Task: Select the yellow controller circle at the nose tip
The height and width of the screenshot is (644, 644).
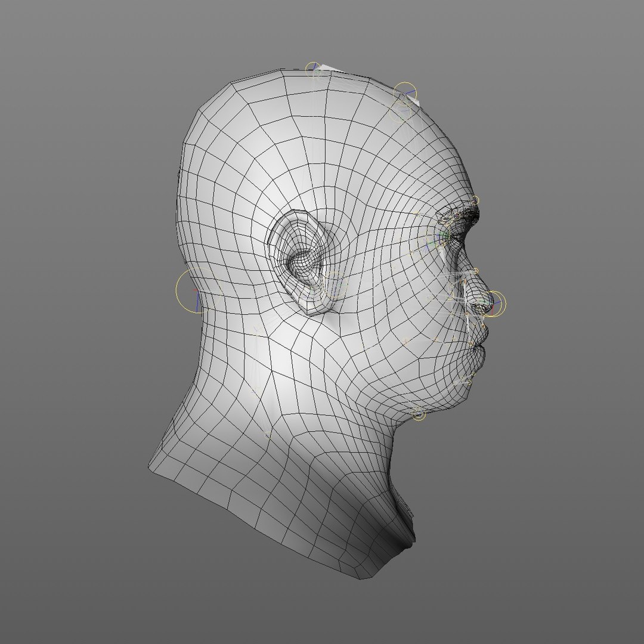Action: [x=494, y=304]
